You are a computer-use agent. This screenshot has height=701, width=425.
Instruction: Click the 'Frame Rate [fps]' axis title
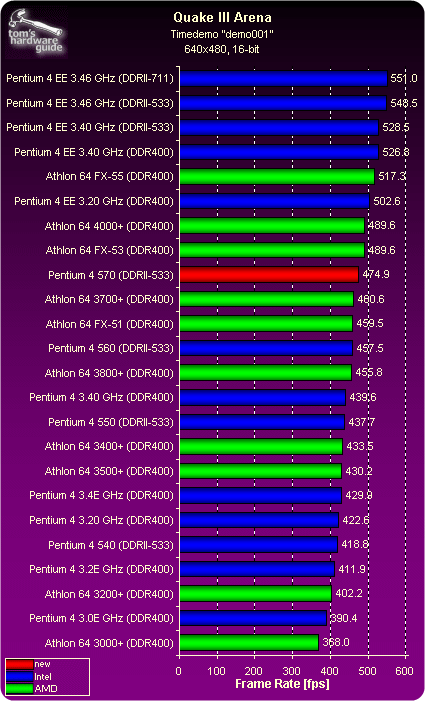coord(282,684)
